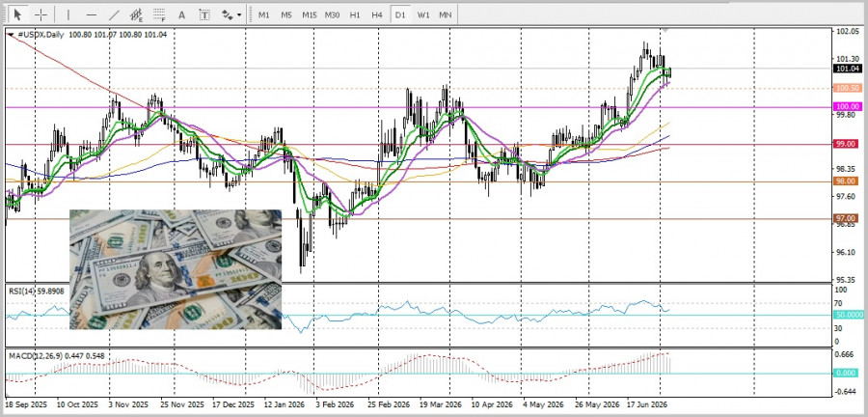
Task: Select the cursor arrow tool
Action: tap(17, 14)
